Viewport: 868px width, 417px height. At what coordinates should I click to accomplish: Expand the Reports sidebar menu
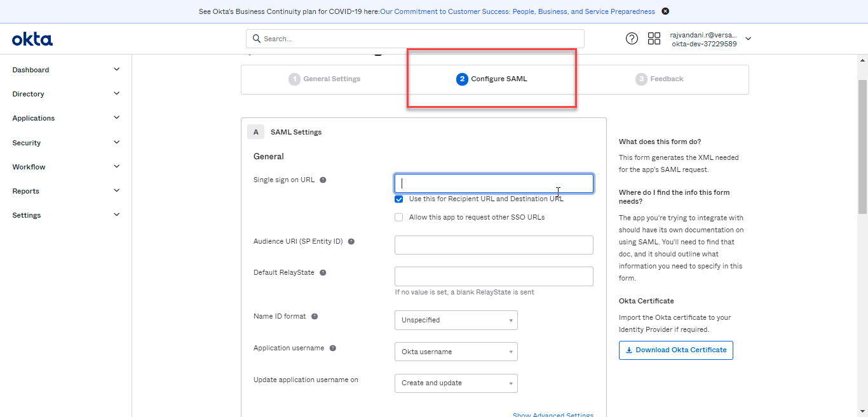[x=66, y=191]
